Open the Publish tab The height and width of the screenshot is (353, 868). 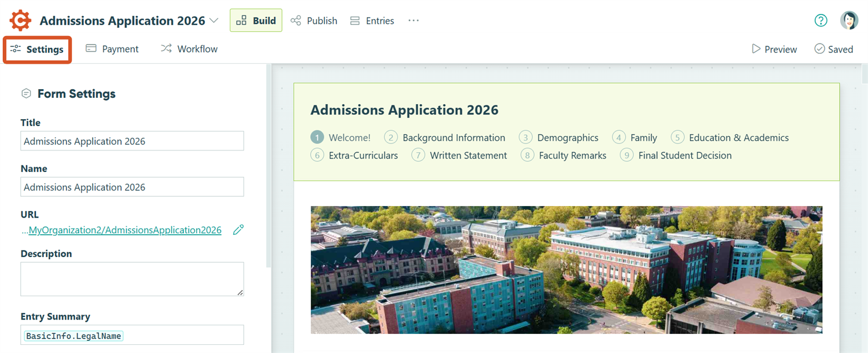click(314, 21)
